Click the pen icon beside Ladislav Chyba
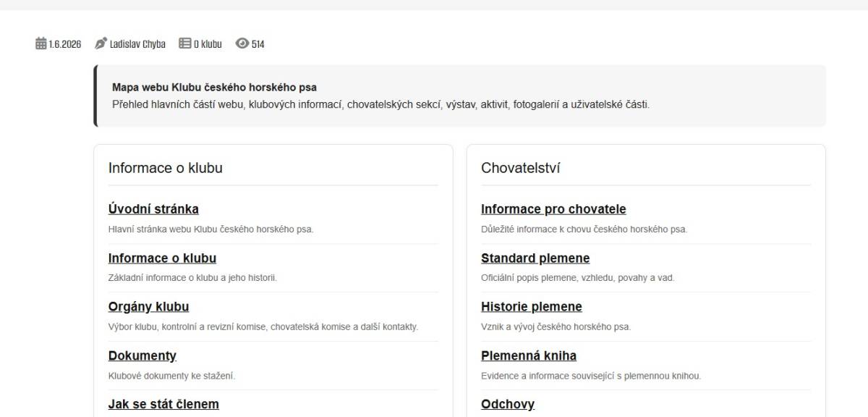This screenshot has height=417, width=868. 101,43
